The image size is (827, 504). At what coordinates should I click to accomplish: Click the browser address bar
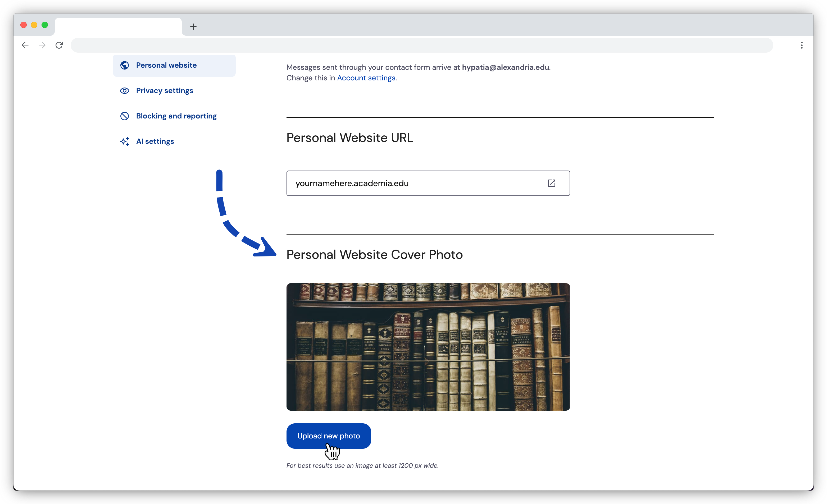pyautogui.click(x=421, y=45)
